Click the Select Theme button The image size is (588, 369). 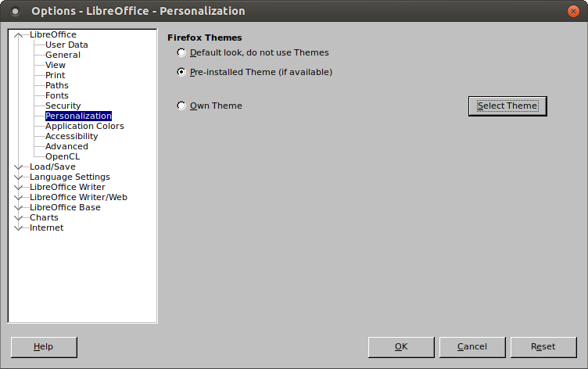507,106
